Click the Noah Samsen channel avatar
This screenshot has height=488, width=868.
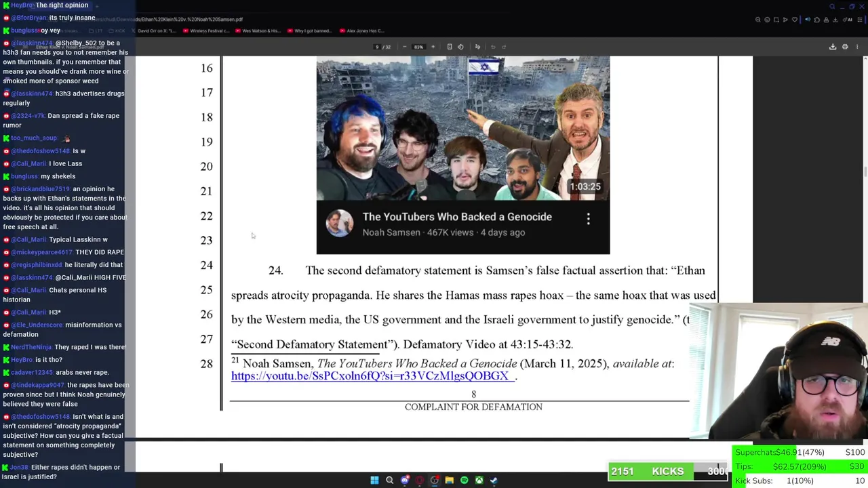click(x=339, y=224)
